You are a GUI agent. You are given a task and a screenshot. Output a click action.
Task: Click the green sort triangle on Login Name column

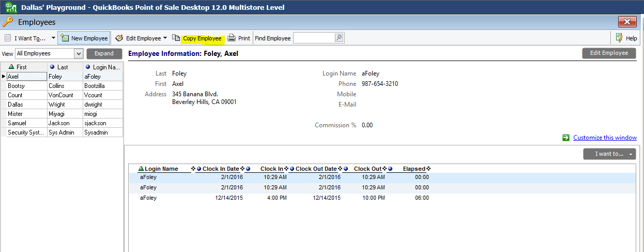coord(141,169)
